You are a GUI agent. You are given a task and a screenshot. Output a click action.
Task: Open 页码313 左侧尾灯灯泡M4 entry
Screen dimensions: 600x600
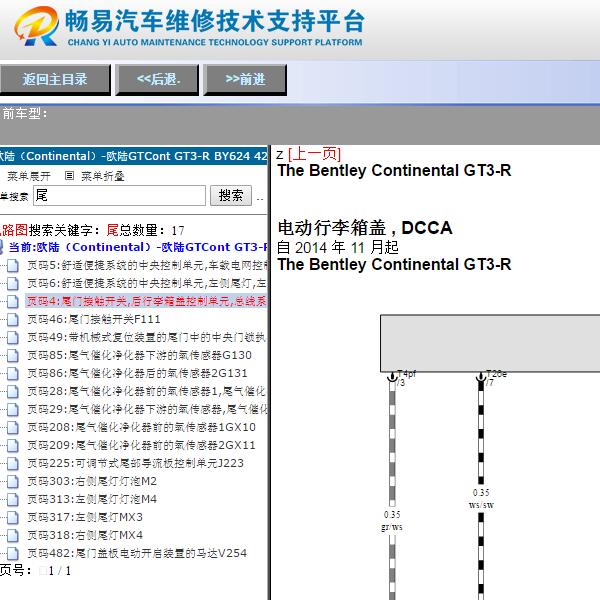[x=92, y=499]
